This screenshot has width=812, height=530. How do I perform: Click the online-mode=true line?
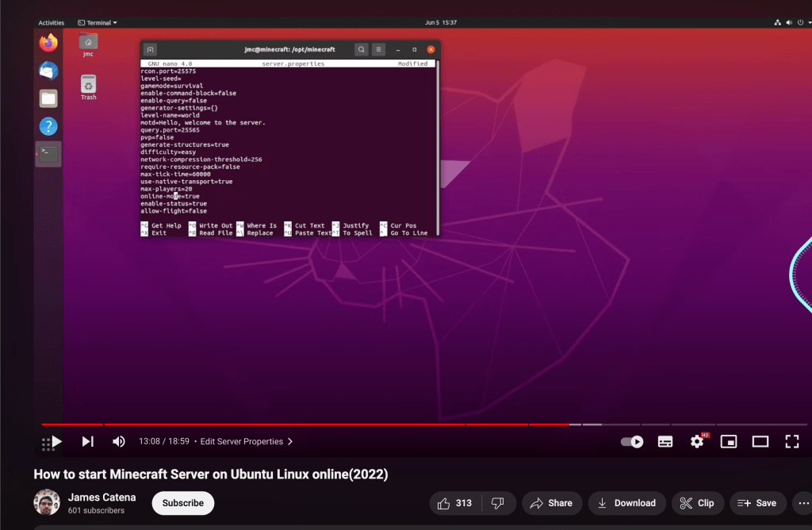tap(170, 196)
